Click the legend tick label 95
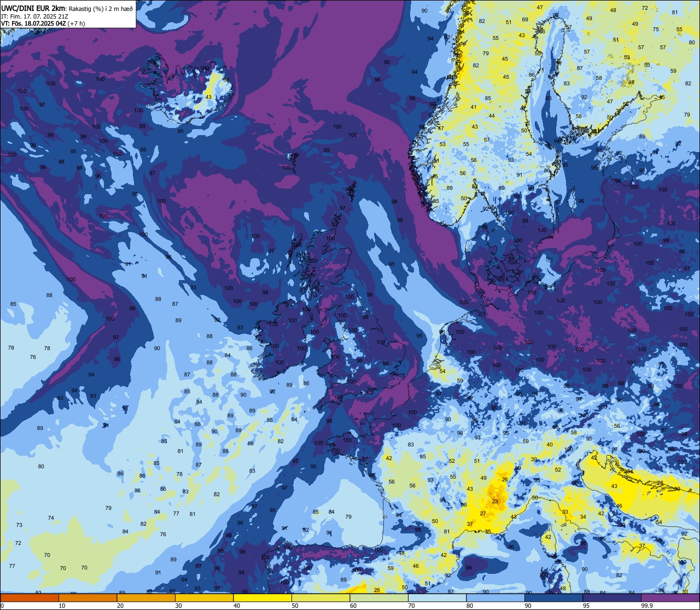 click(x=587, y=606)
